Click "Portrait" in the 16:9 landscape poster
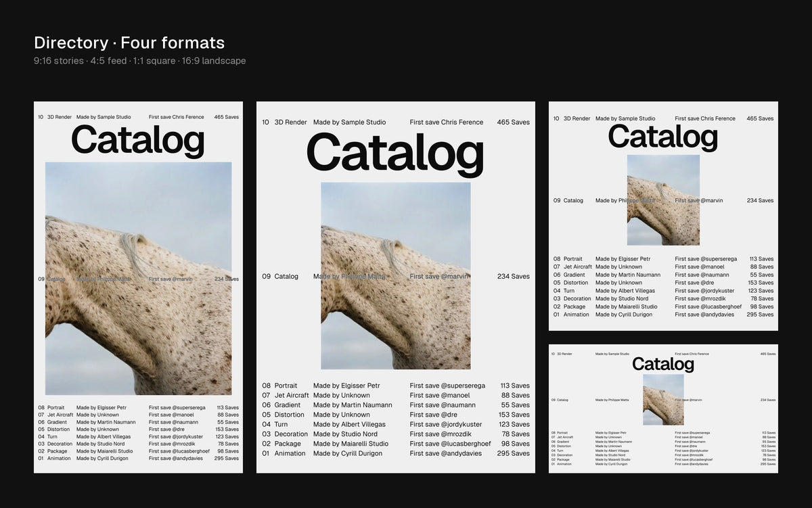This screenshot has height=508, width=812. [562, 432]
